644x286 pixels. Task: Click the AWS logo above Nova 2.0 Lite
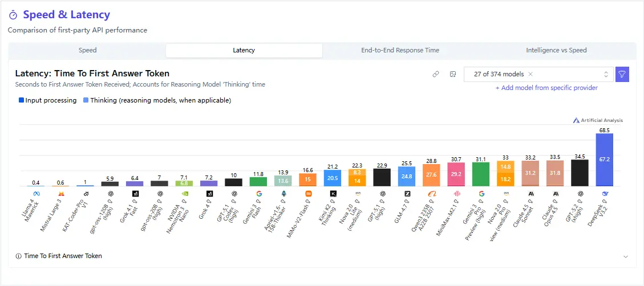click(357, 193)
